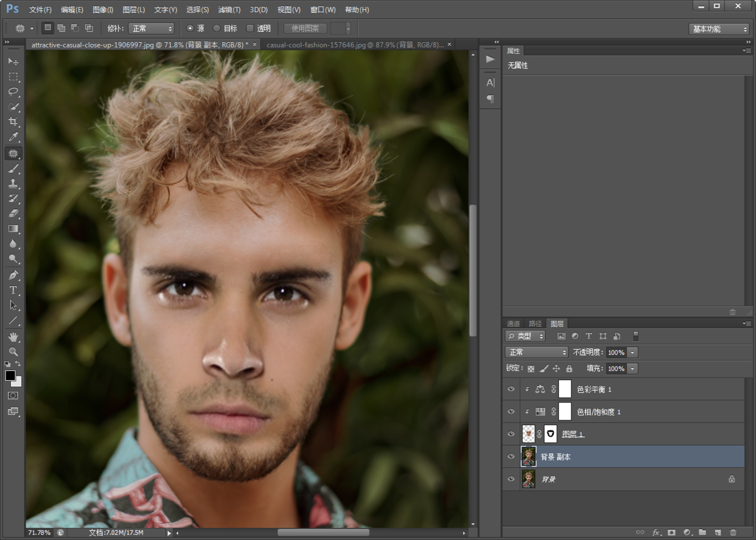Pick the Eyedropper tool
The image size is (756, 540).
[13, 137]
